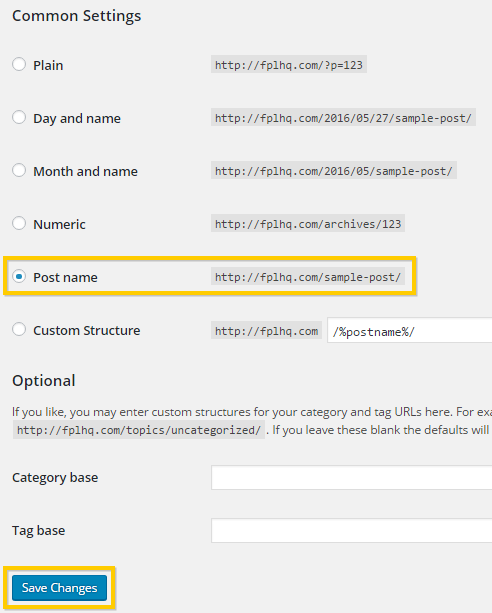
Task: Click the archives/123 sample URL
Action: coord(308,223)
